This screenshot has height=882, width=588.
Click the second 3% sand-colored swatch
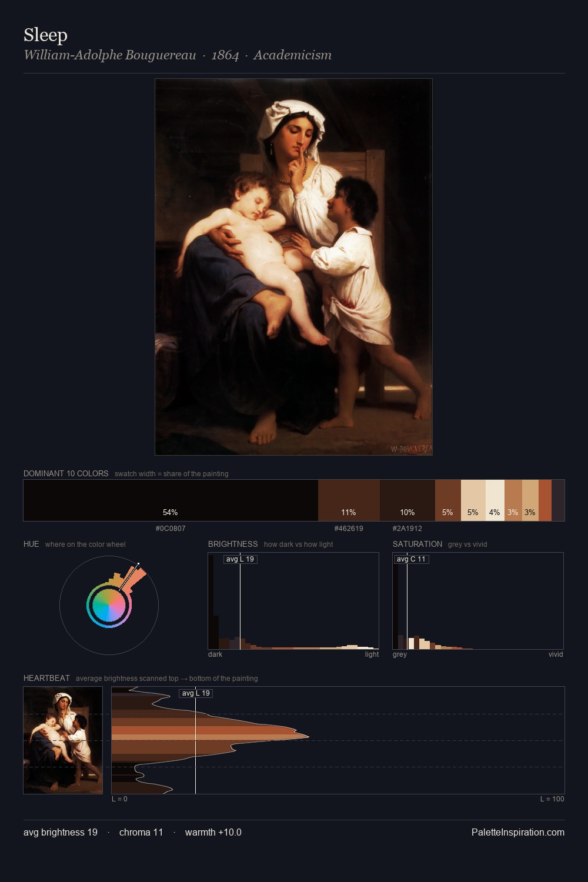click(x=530, y=500)
